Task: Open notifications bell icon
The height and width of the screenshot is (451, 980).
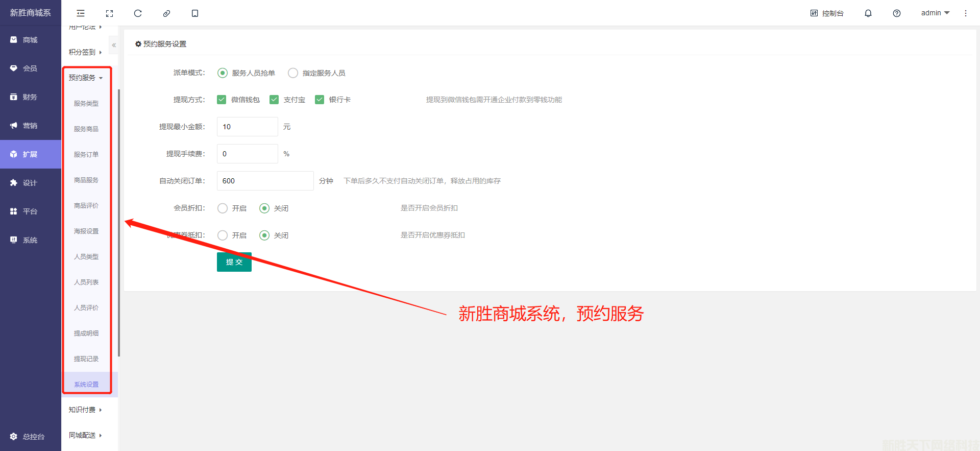Action: click(x=868, y=13)
